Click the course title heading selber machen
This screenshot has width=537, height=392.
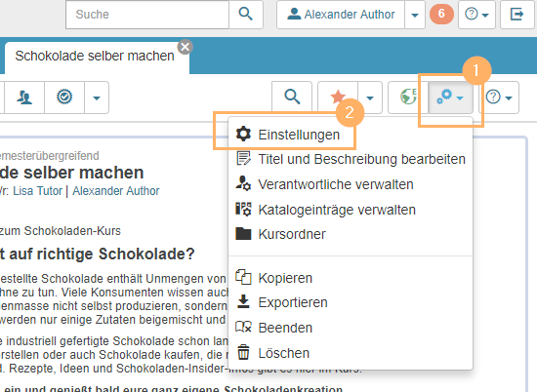click(71, 173)
